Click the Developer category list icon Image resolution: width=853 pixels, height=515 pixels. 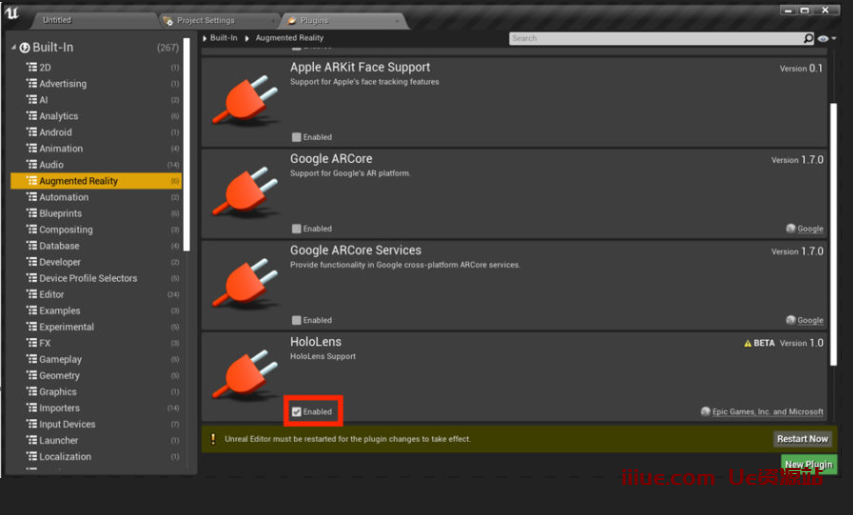click(x=32, y=262)
